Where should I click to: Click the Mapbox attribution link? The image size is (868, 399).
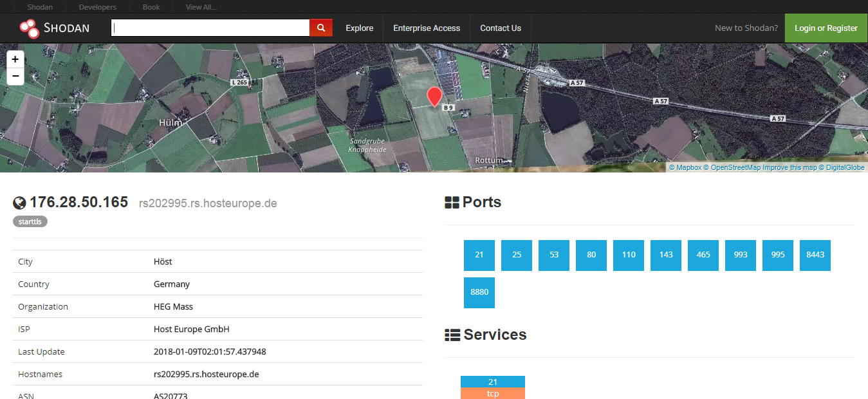685,167
